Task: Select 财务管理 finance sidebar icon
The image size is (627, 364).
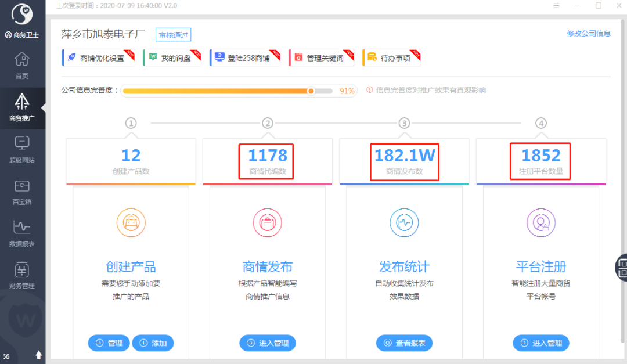Action: (x=22, y=275)
